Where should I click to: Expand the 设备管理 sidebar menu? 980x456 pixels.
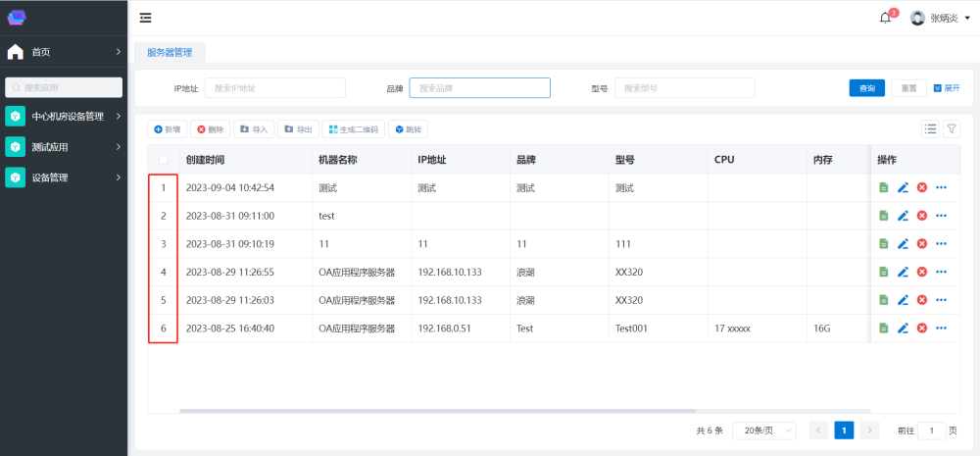[x=64, y=177]
